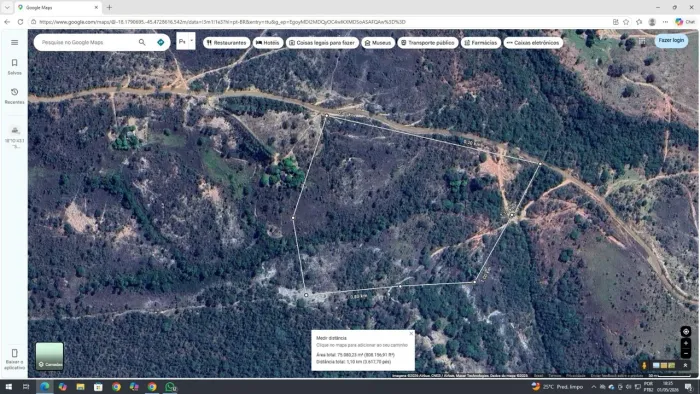Open the weather widget showing 25°C
This screenshot has width=700, height=394.
pos(557,387)
